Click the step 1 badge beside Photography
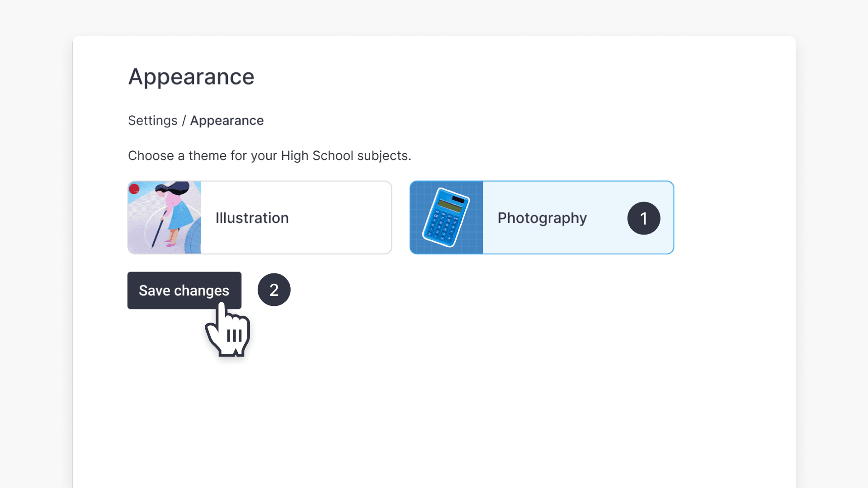Viewport: 868px width, 488px height. 644,218
